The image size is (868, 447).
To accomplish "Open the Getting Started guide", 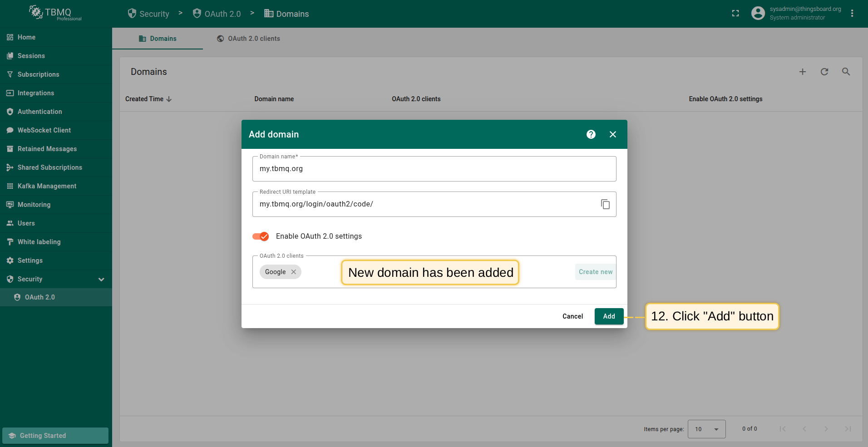I will pos(55,436).
